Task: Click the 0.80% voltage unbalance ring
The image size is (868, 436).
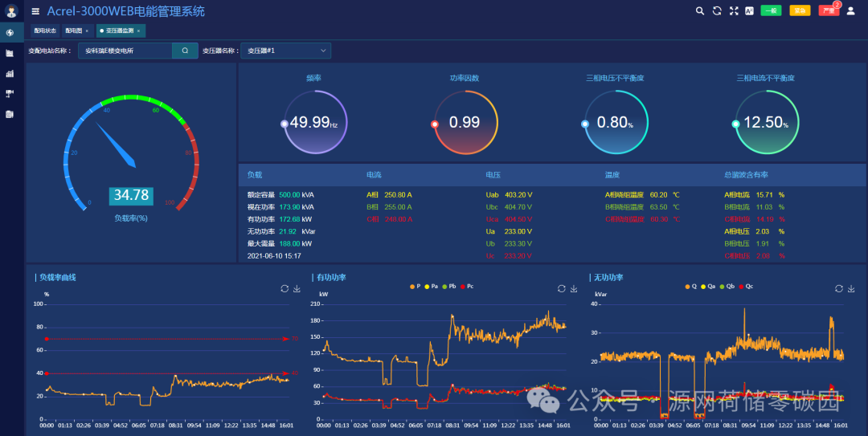Action: [x=616, y=122]
